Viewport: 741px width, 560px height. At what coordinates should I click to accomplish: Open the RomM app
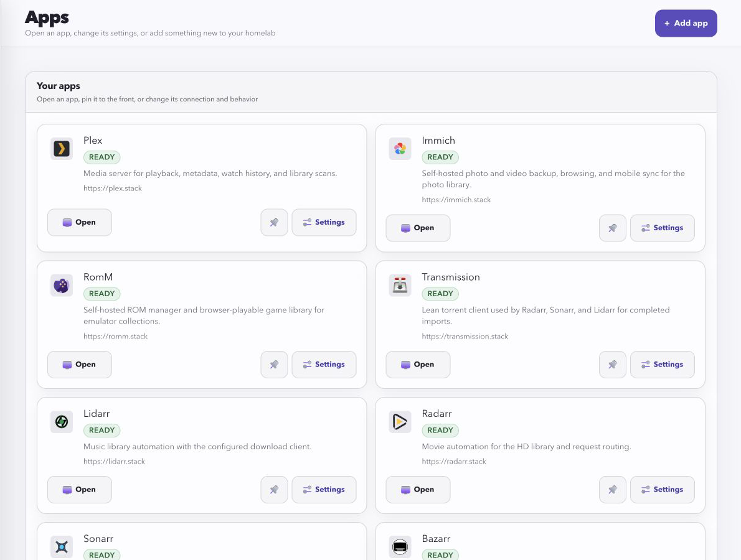[80, 365]
